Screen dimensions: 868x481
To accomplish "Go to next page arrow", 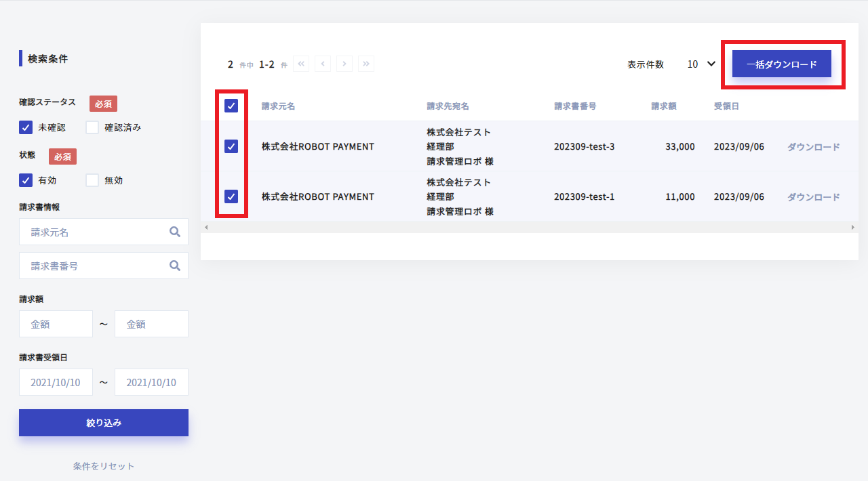I will pyautogui.click(x=344, y=64).
